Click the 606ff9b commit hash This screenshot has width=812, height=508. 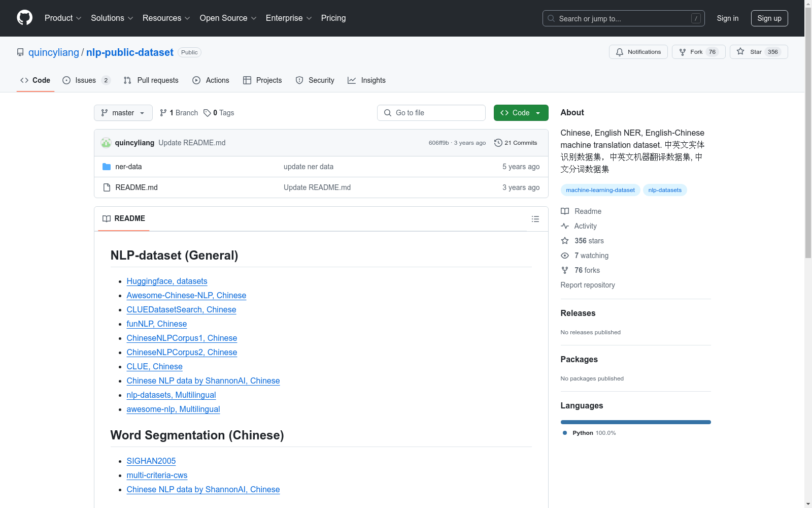click(x=439, y=143)
